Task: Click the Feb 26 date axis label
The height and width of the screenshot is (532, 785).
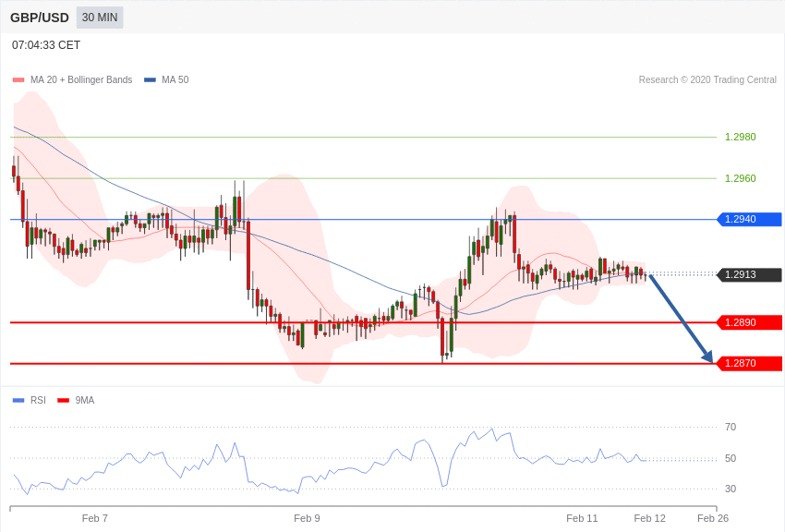Action: [x=713, y=518]
